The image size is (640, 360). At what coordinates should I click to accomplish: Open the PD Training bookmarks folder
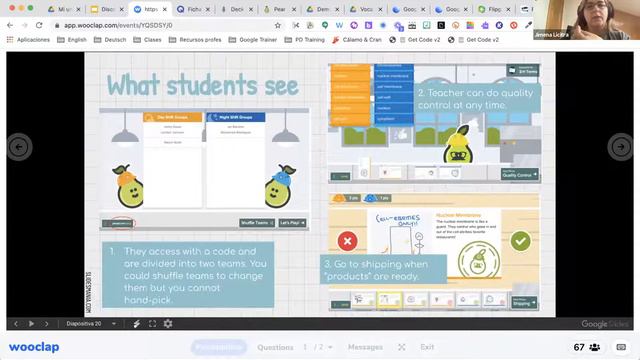pyautogui.click(x=304, y=40)
